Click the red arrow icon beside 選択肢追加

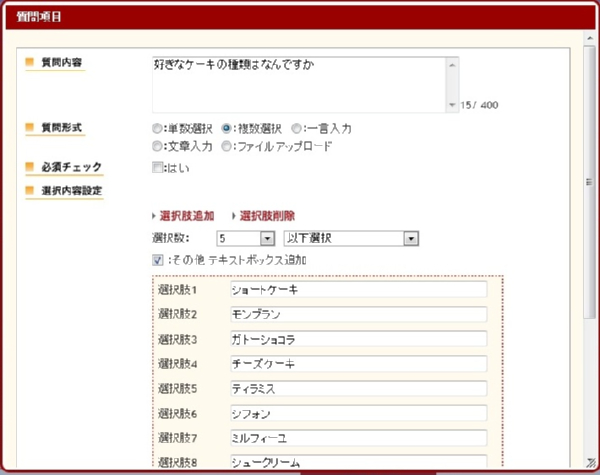(x=154, y=216)
